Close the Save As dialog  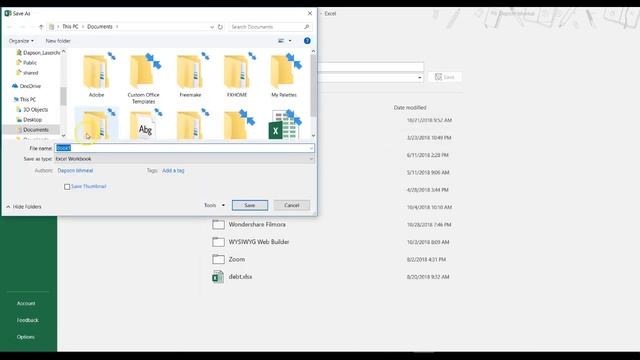pyautogui.click(x=310, y=13)
